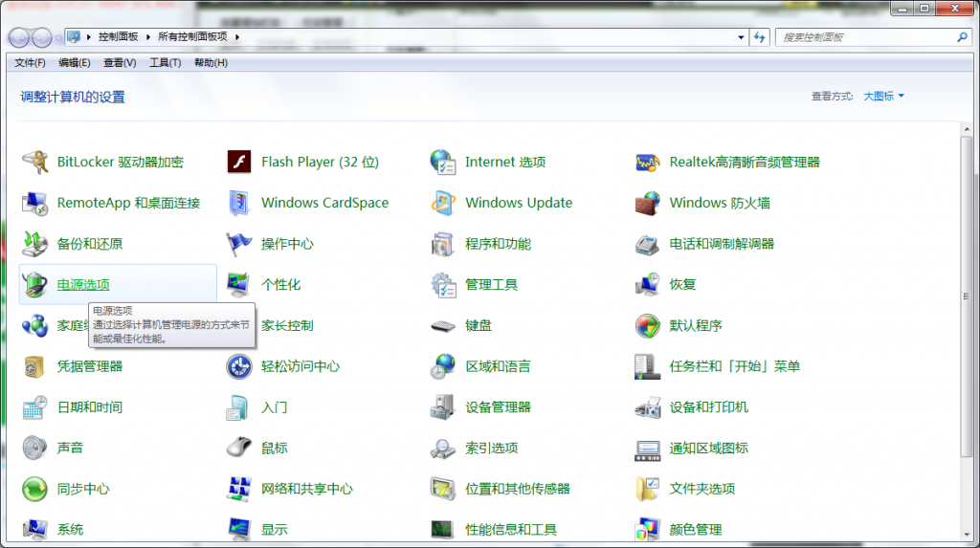Expand the arrow after 所有控制面板项 breadcrumb
Image resolution: width=980 pixels, height=548 pixels.
pos(237,37)
